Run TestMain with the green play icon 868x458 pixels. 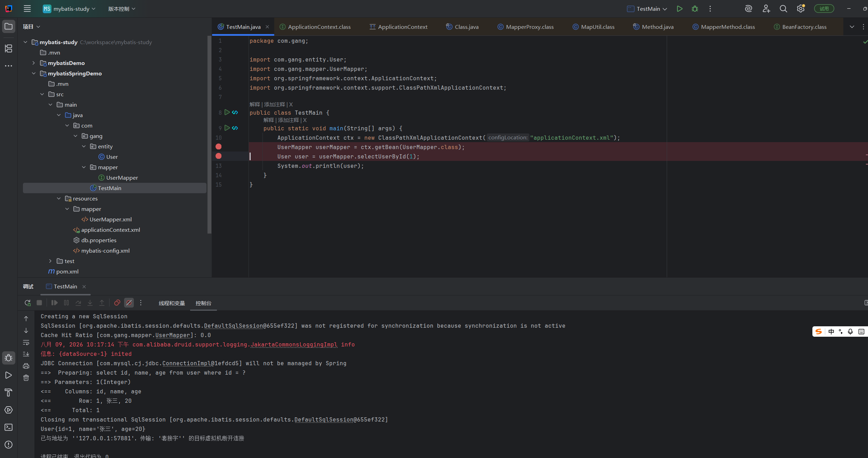[x=680, y=9]
